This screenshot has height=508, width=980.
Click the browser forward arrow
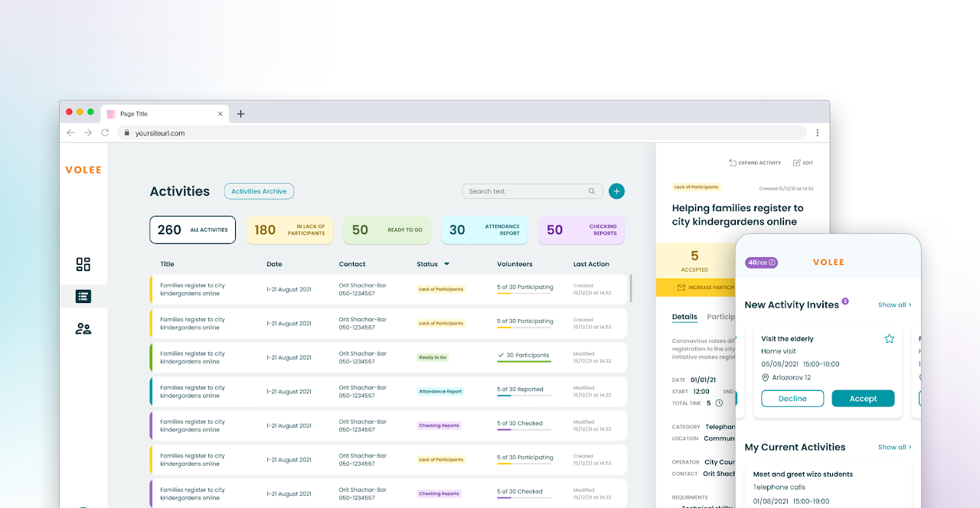click(x=88, y=132)
